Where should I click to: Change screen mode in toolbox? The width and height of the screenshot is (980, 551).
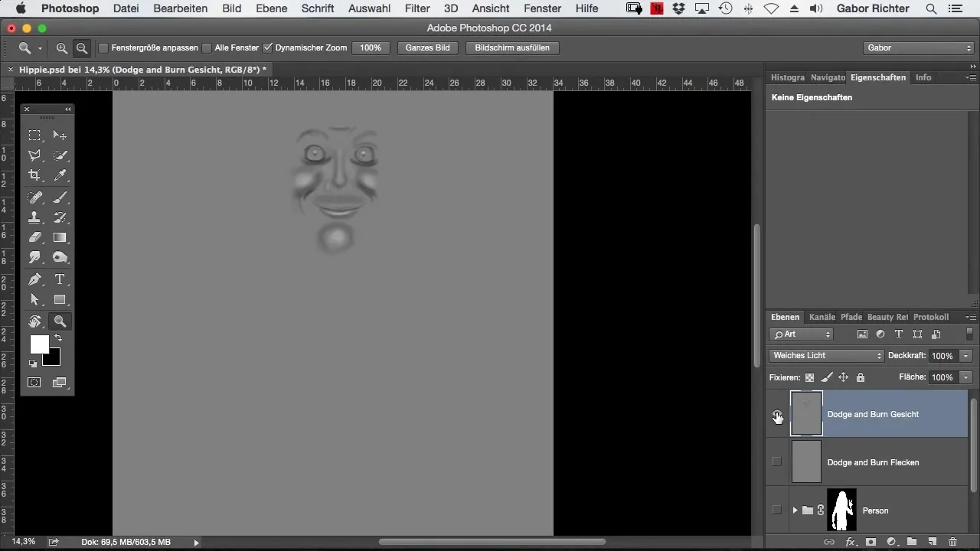(x=60, y=382)
